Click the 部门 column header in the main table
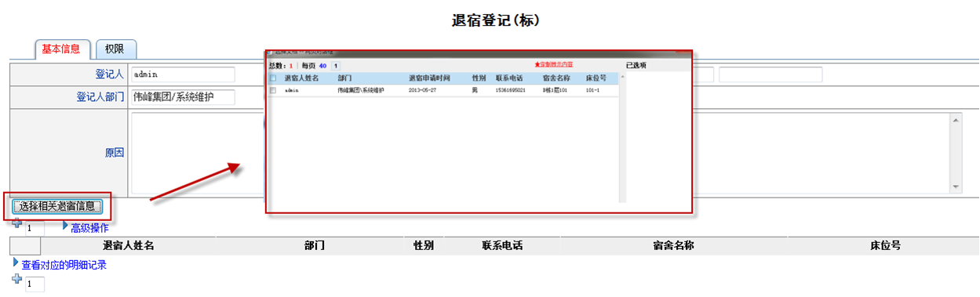The image size is (980, 297). pyautogui.click(x=315, y=246)
